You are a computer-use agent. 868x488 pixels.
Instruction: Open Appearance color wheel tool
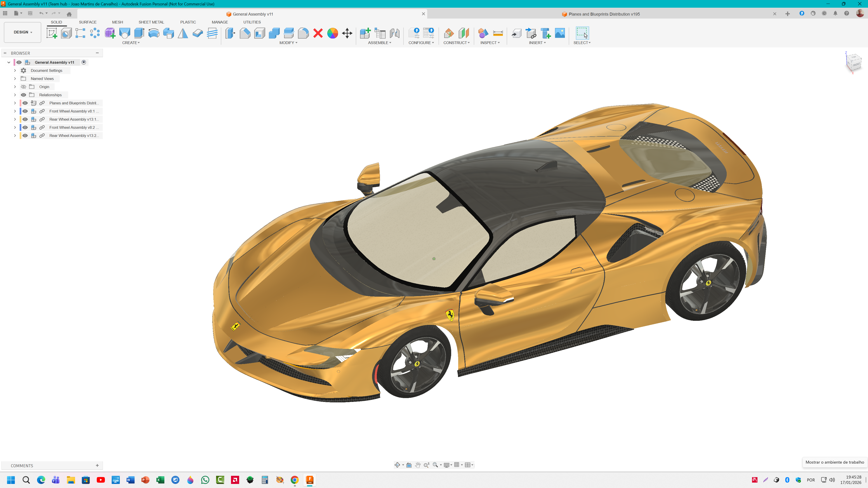pos(332,33)
